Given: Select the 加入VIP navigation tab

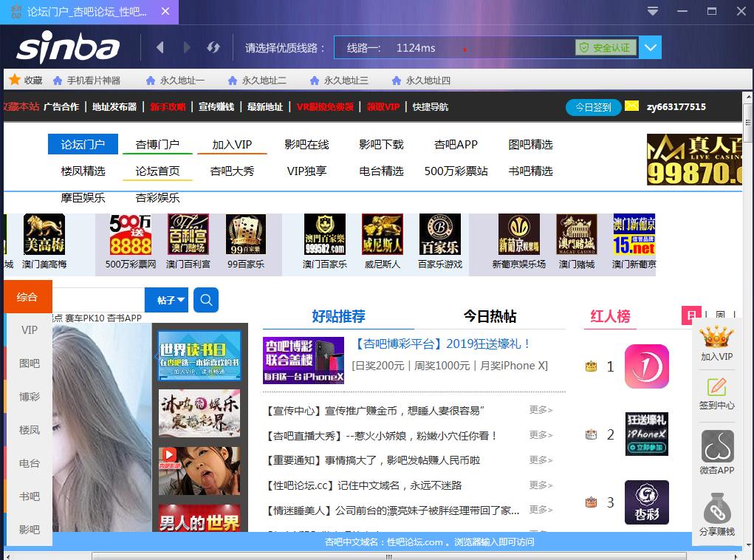Looking at the screenshot, I should pos(233,144).
